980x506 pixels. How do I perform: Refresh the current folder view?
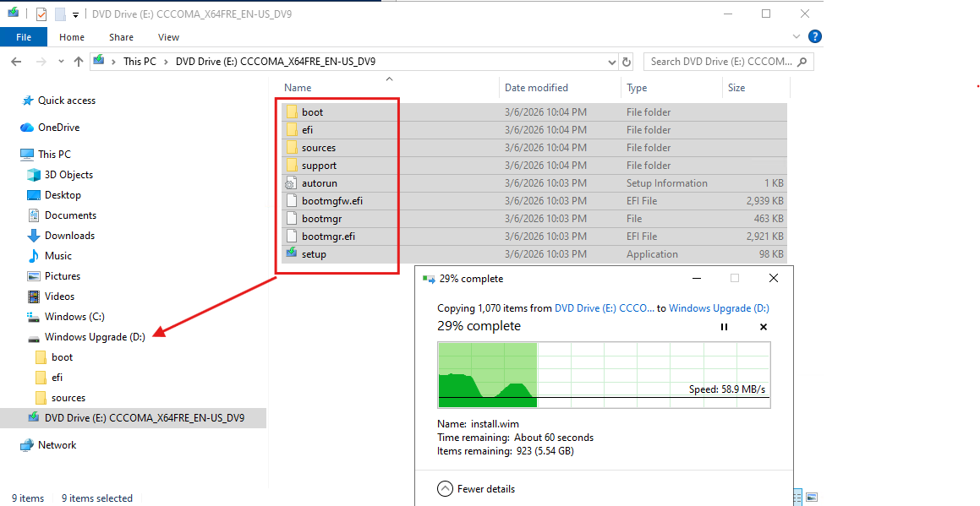tap(627, 62)
